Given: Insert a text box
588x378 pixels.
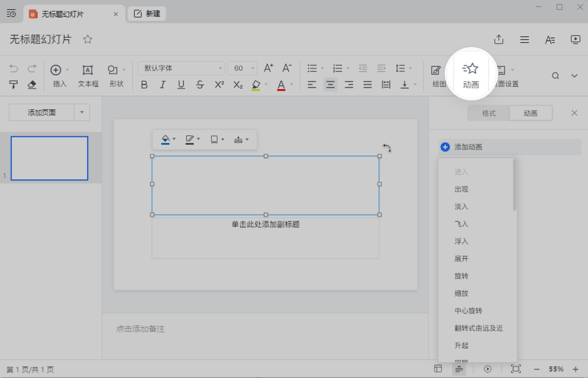Looking at the screenshot, I should 88,76.
